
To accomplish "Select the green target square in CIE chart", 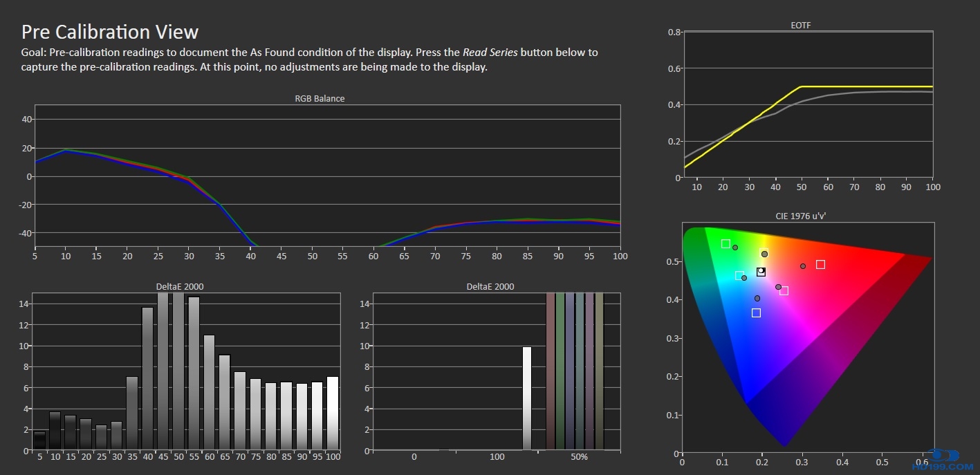I will [725, 243].
